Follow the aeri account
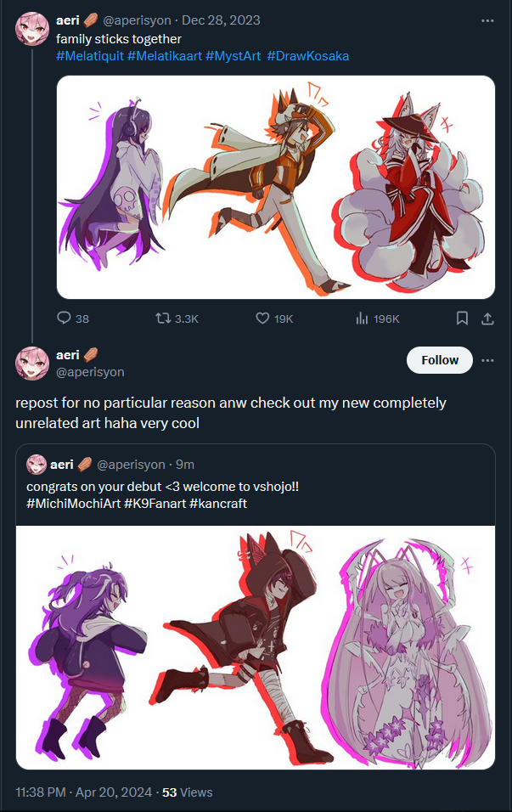512x812 pixels. click(x=440, y=360)
